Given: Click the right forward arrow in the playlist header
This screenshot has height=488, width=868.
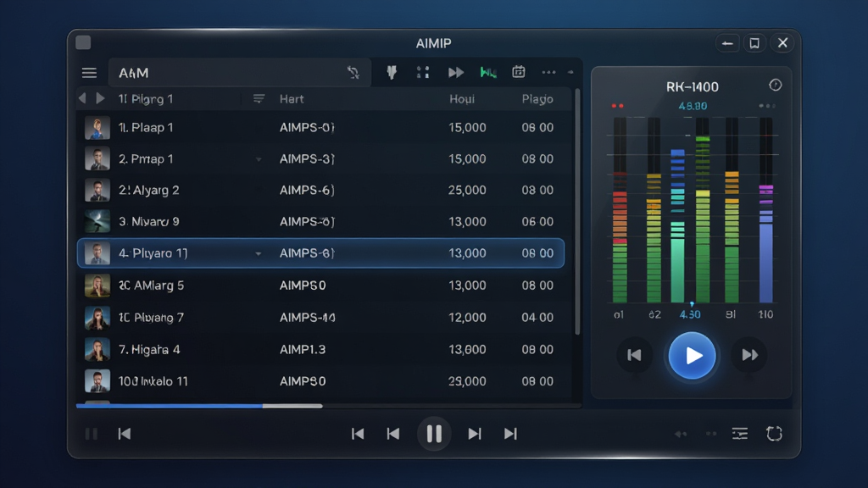Looking at the screenshot, I should [x=100, y=98].
